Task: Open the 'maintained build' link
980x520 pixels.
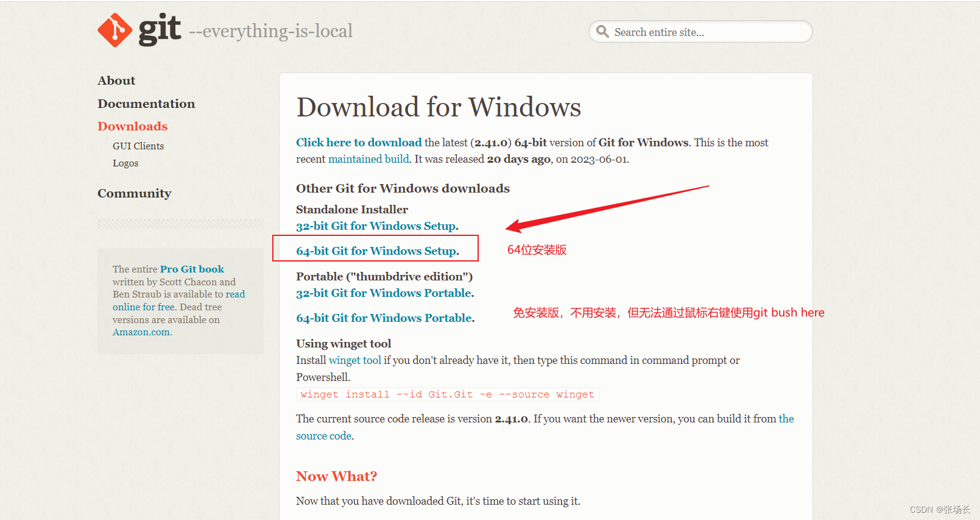Action: coord(368,159)
